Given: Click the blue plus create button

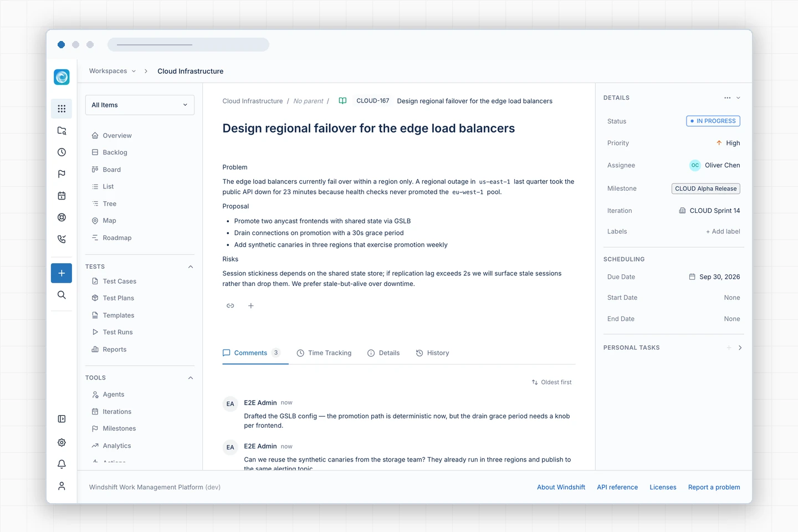Looking at the screenshot, I should pyautogui.click(x=62, y=273).
